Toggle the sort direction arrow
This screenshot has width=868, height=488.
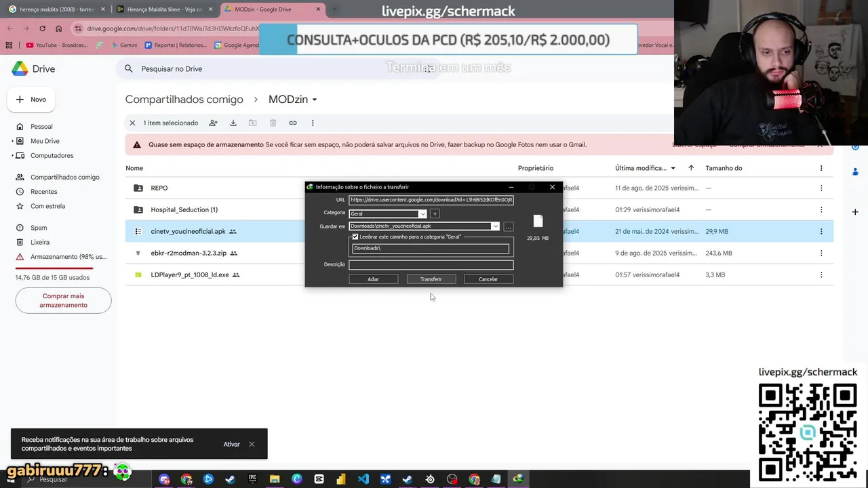[x=691, y=168]
